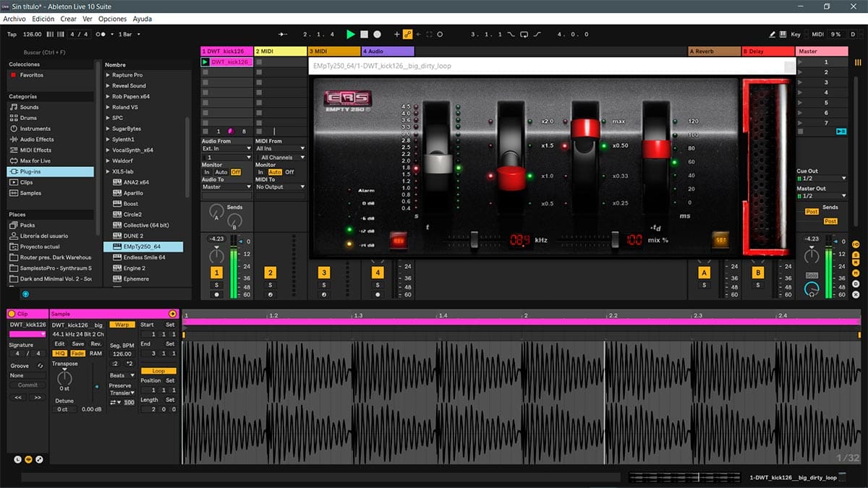The image size is (868, 488).
Task: Open the Ver menu
Action: click(88, 19)
